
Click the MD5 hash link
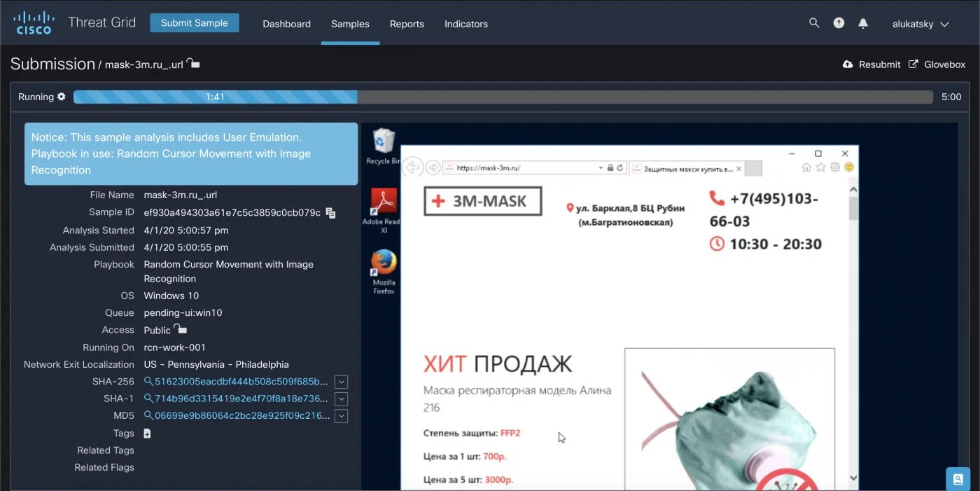[x=242, y=416]
